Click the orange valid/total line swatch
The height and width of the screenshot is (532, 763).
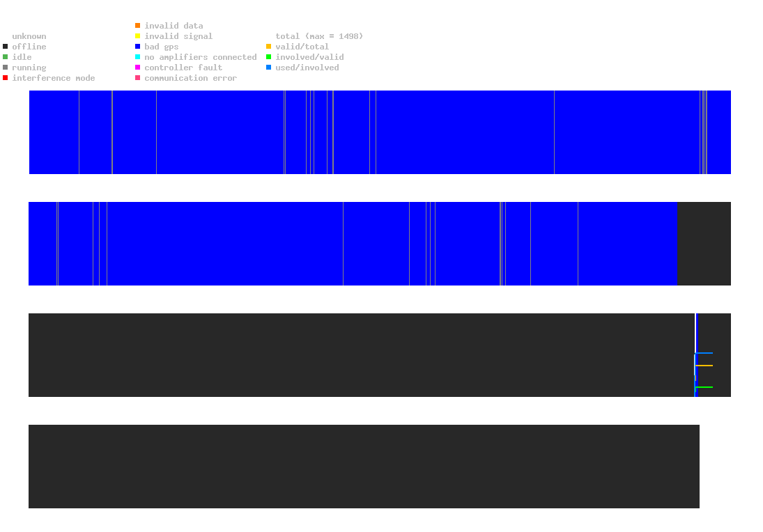click(268, 47)
